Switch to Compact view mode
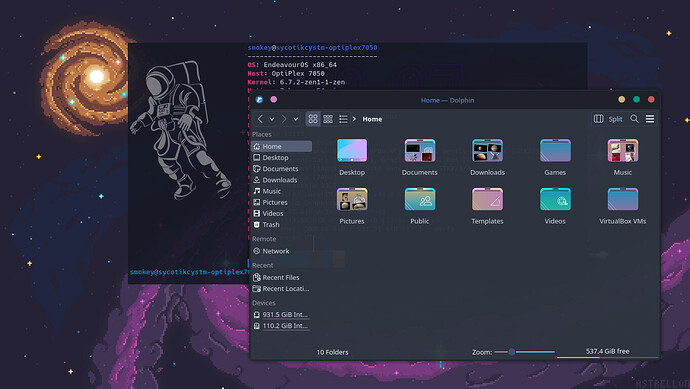Screen dimensions: 690x389 328,119
